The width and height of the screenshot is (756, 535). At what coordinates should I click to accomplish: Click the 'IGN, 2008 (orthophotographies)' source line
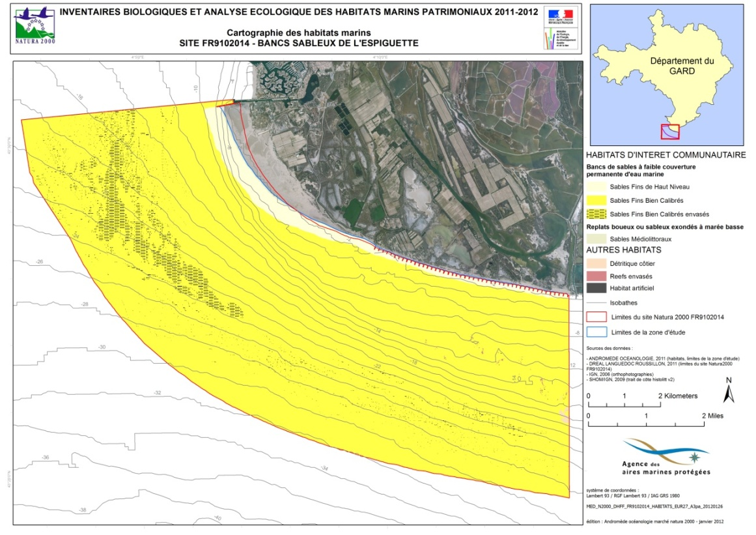[x=620, y=374]
